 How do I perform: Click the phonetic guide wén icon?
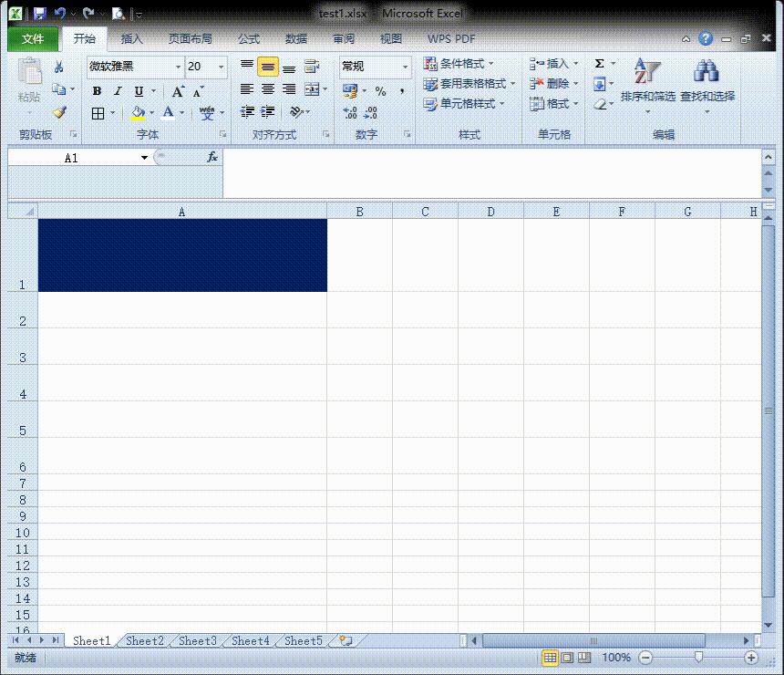(x=207, y=113)
